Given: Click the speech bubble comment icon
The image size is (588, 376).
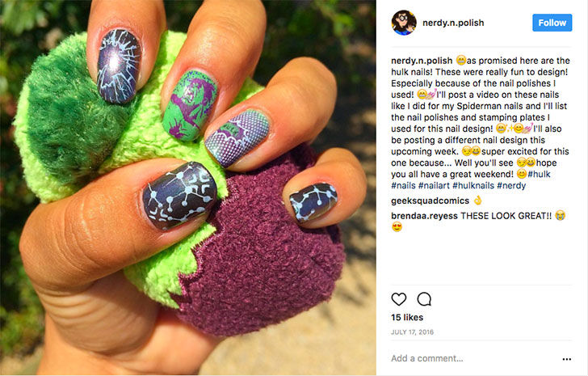Looking at the screenshot, I should click(x=424, y=299).
